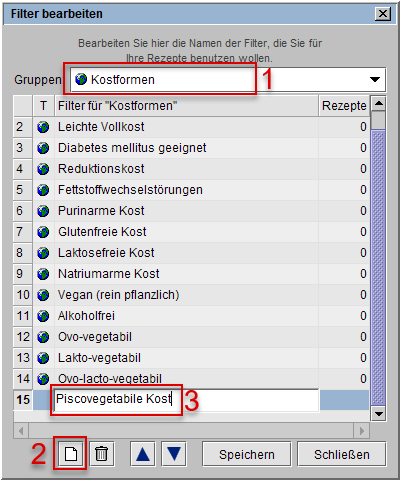
Task: Click the vertical scrollbar down arrow
Action: tap(379, 414)
